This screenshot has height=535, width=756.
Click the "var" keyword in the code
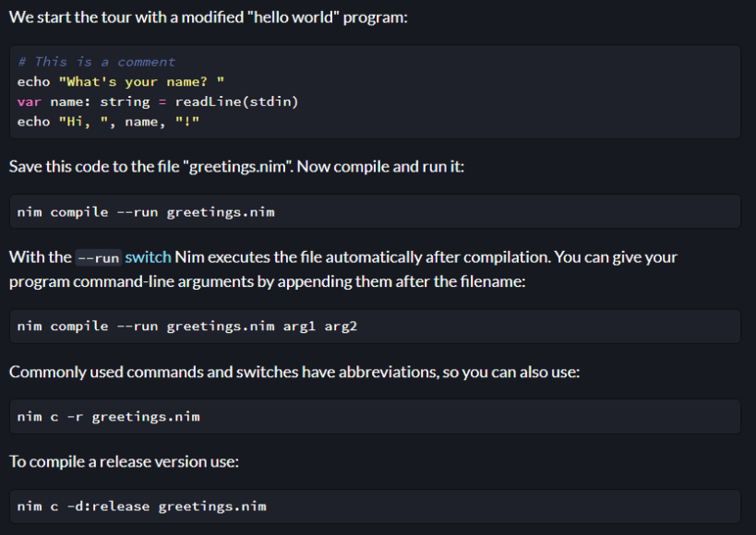(30, 101)
